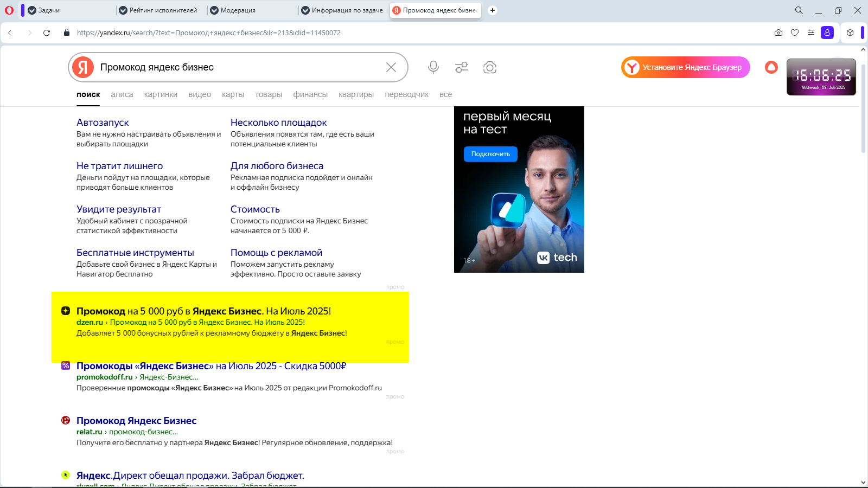Click the VK tech advertisement banner
This screenshot has height=488, width=868.
(x=519, y=189)
